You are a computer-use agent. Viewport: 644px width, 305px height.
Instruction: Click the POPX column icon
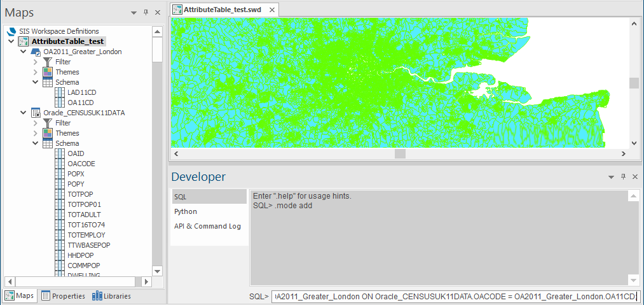tap(60, 174)
